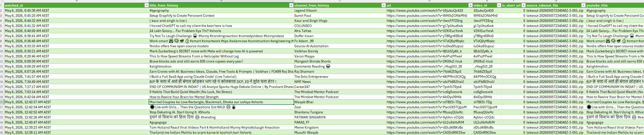Viewport: 644px width, 135px height.
Task: Select channel cell 'Duffer Insan'
Action: (340, 36)
